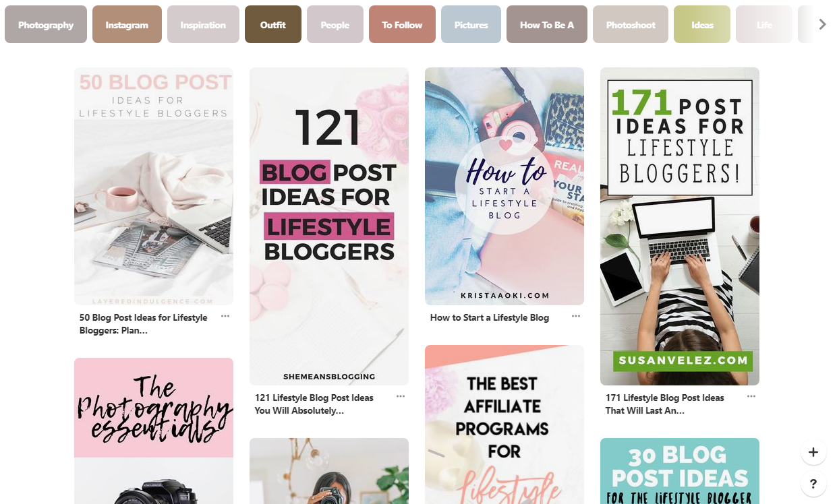The width and height of the screenshot is (837, 504).
Task: Open the Photography Essentials pin image
Action: [154, 431]
